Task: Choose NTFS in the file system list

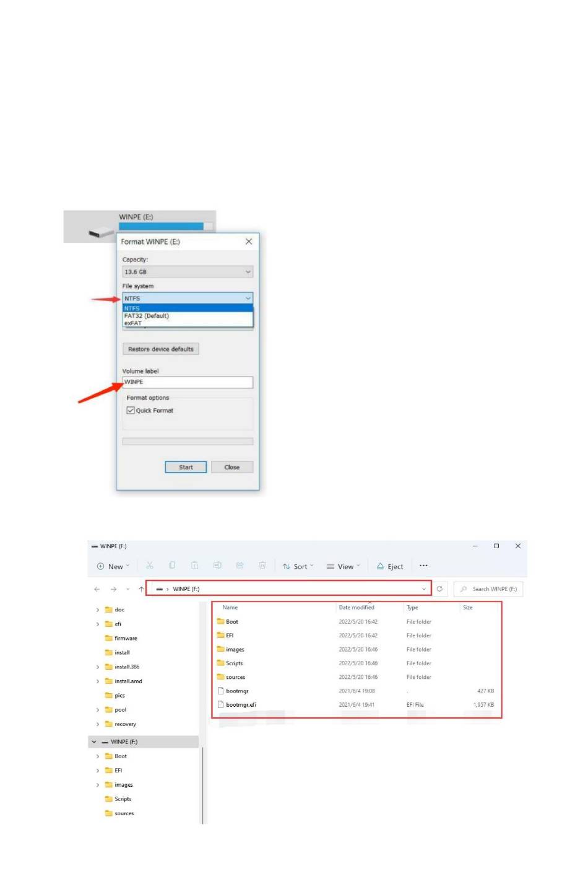Action: click(188, 308)
